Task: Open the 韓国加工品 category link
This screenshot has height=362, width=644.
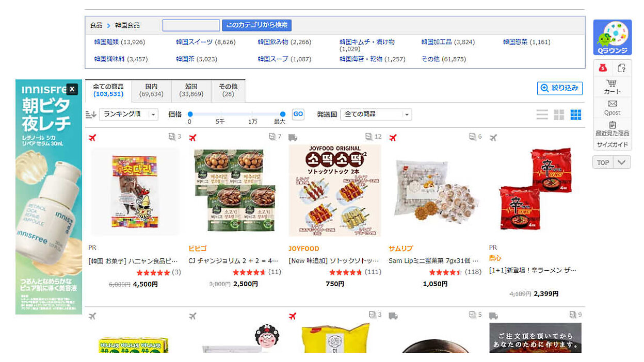Action: click(437, 42)
